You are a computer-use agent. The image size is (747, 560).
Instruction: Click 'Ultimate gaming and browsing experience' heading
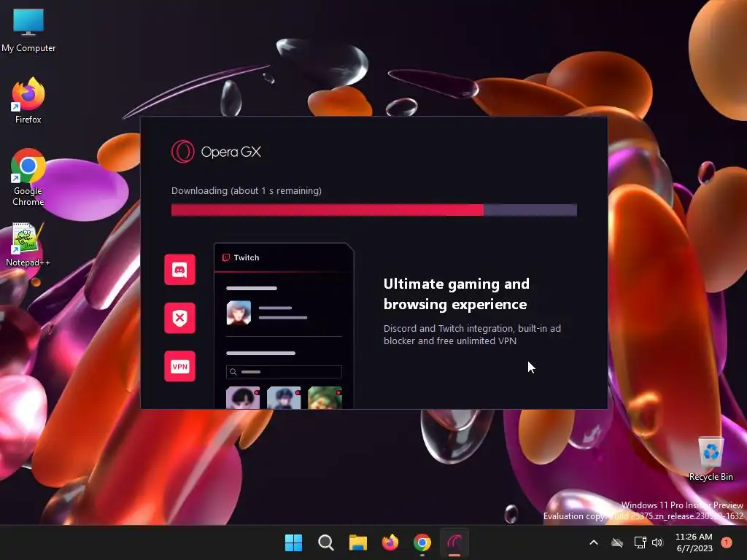pyautogui.click(x=457, y=294)
